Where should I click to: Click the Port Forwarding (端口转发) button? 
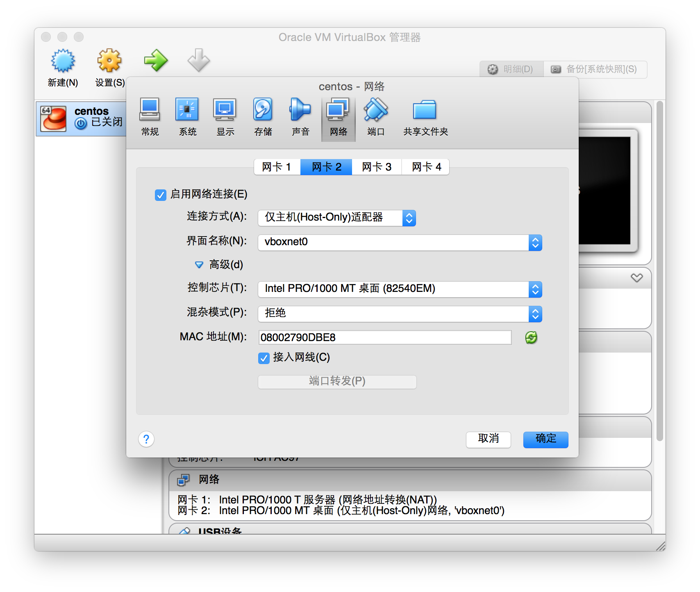pos(337,381)
